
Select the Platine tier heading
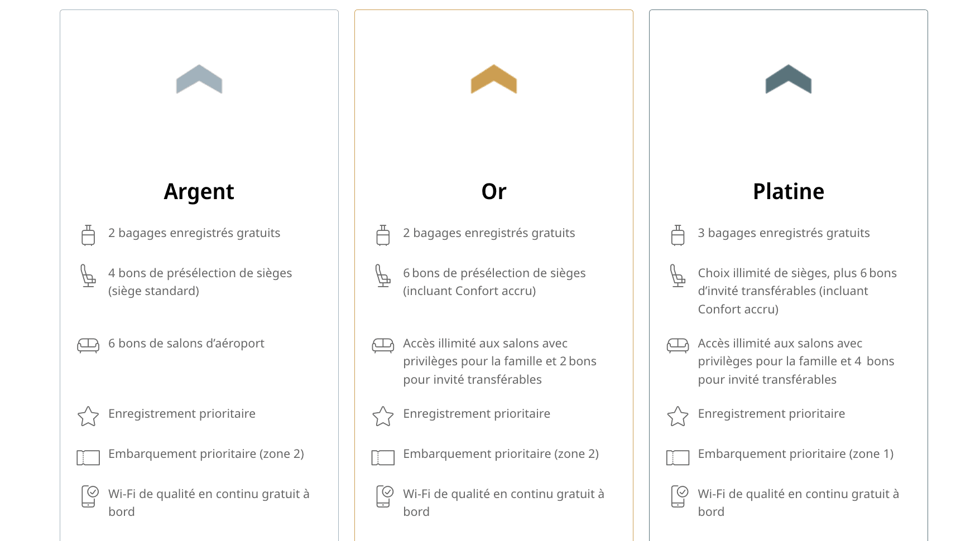(789, 191)
